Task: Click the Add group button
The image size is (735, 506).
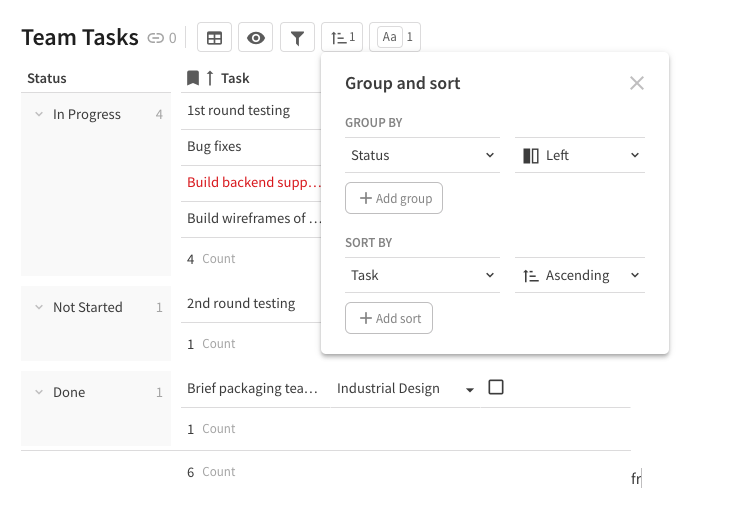Action: [x=394, y=198]
